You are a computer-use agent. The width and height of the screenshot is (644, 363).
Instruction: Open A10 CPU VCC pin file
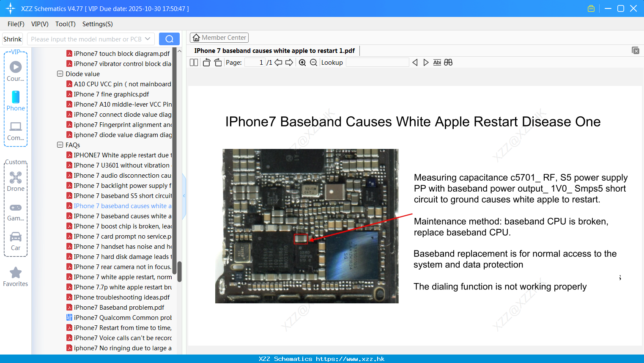[119, 84]
